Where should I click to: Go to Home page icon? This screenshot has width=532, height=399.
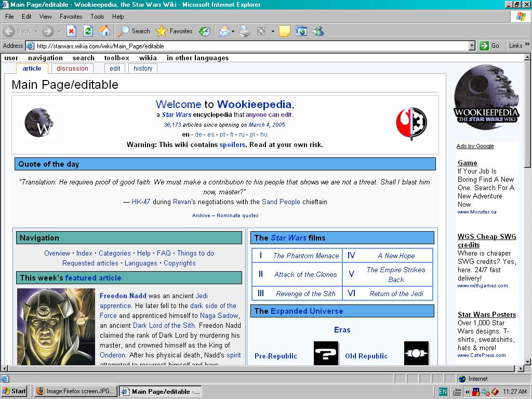104,31
